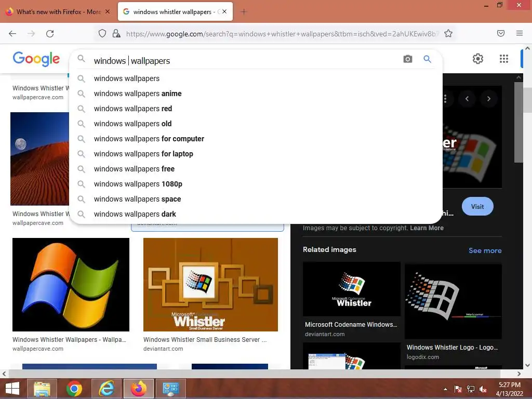Click the horizontal scrollbar left arrow
The image size is (532, 399).
(4, 374)
